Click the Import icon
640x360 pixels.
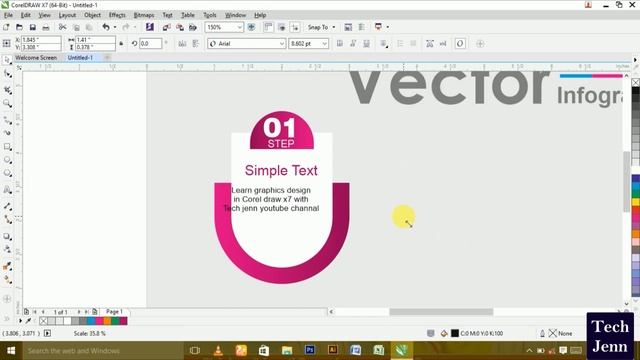[167, 27]
